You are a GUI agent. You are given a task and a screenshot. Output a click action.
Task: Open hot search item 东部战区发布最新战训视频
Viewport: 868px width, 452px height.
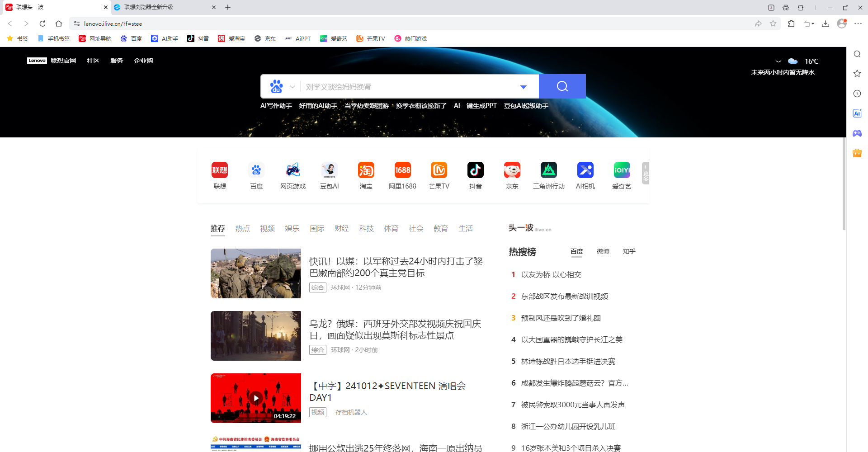[x=565, y=297]
